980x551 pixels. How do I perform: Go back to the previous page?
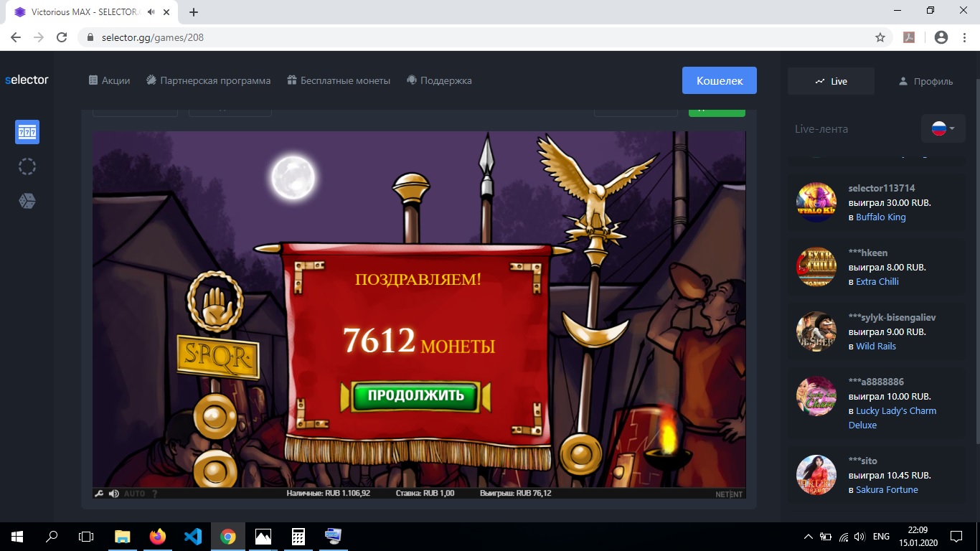tap(16, 37)
